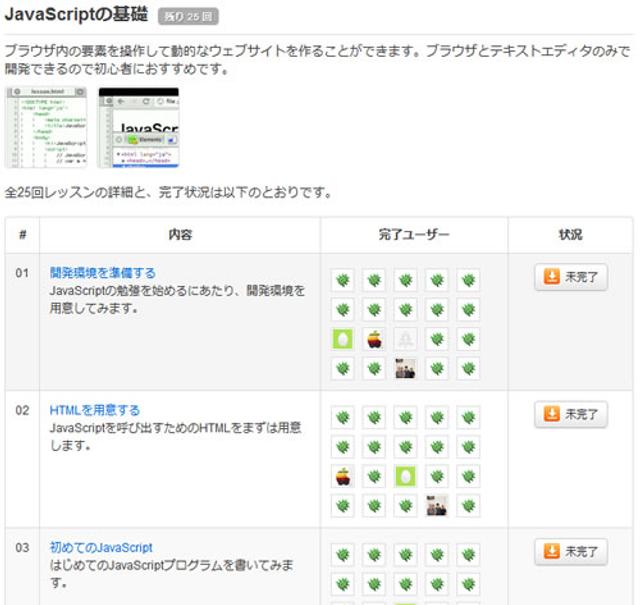Screen dimensions: 640x605
Task: Click 未完了 button for lesson 03
Action: [x=571, y=552]
